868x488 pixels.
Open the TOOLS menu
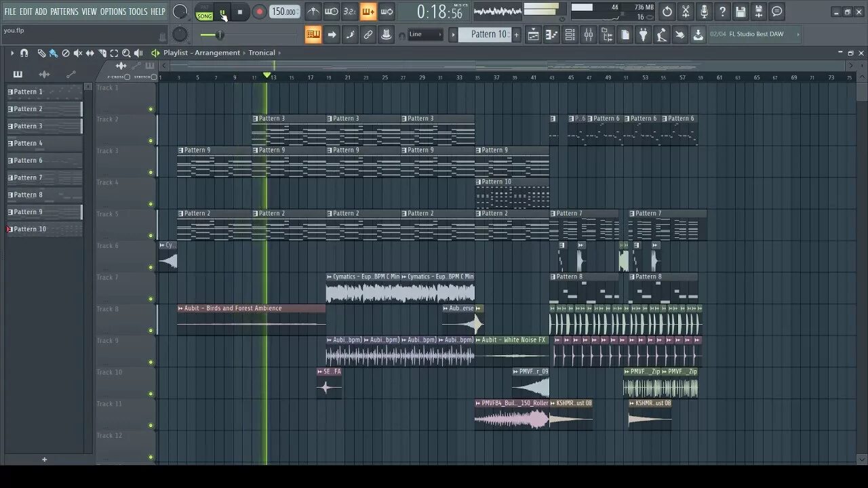[138, 12]
